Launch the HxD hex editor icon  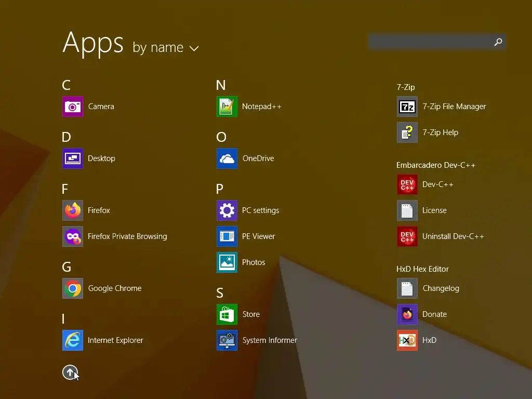point(407,340)
